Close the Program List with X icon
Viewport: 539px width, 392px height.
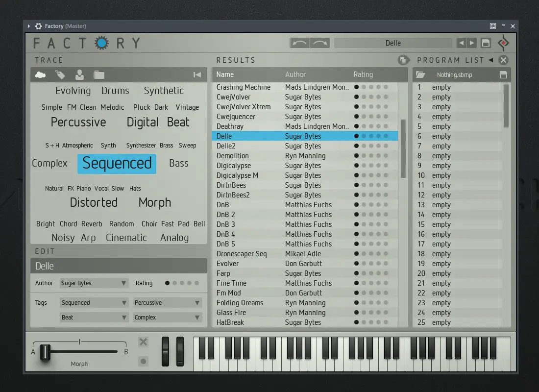[x=504, y=60]
